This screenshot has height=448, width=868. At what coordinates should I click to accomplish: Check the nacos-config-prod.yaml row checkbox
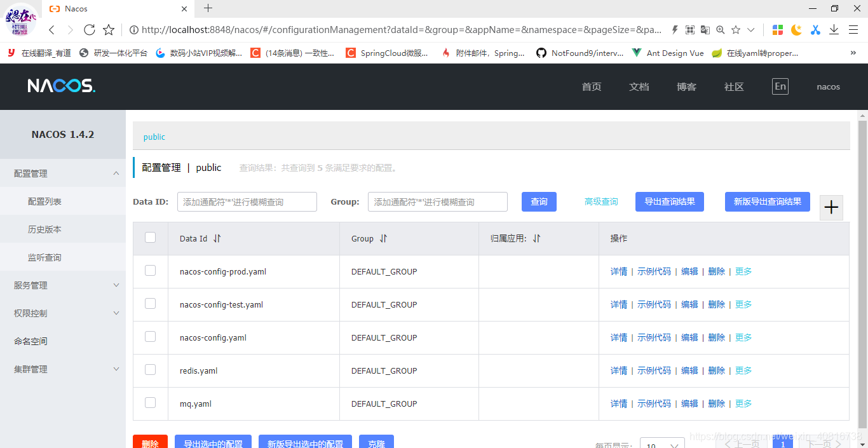point(151,271)
